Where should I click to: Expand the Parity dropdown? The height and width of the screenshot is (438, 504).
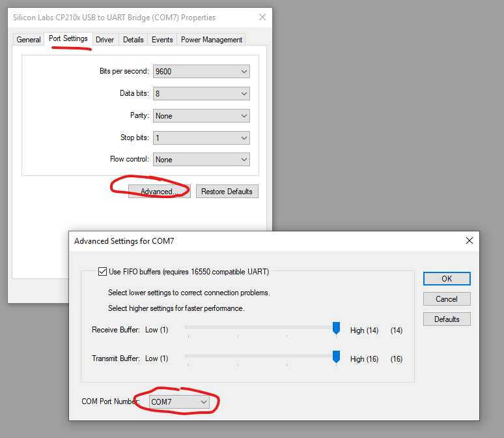pyautogui.click(x=201, y=116)
